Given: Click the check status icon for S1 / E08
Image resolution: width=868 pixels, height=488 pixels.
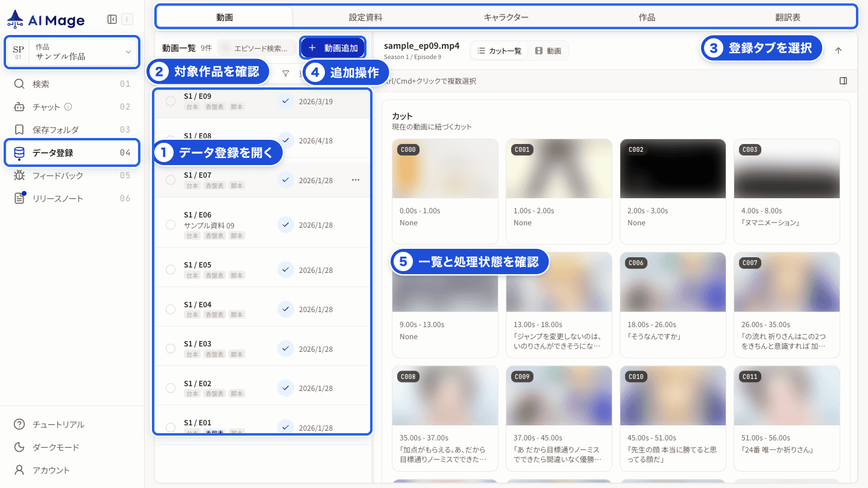Looking at the screenshot, I should tap(286, 140).
